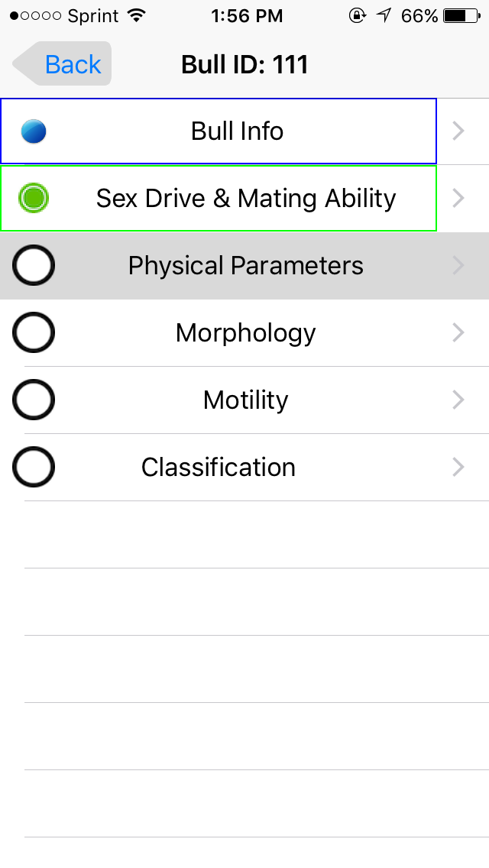The height and width of the screenshot is (868, 489).
Task: Tap the Wi-Fi icon in status bar
Action: click(137, 16)
